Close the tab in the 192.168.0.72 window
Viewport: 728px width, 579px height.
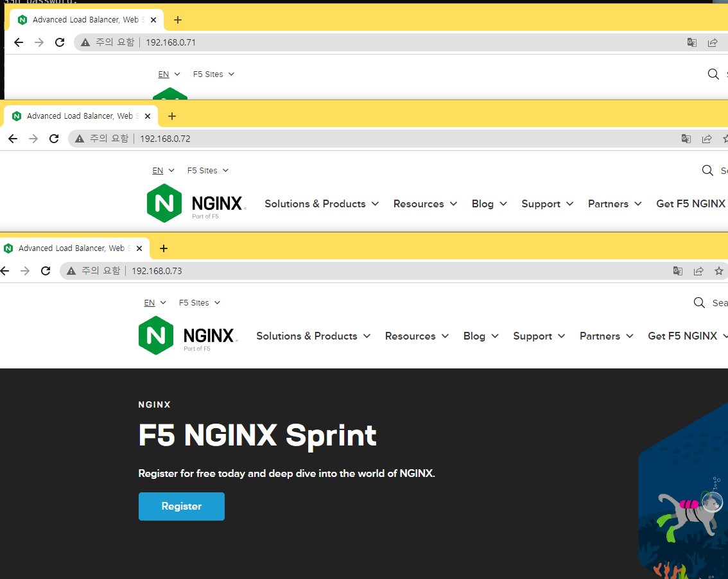(148, 116)
